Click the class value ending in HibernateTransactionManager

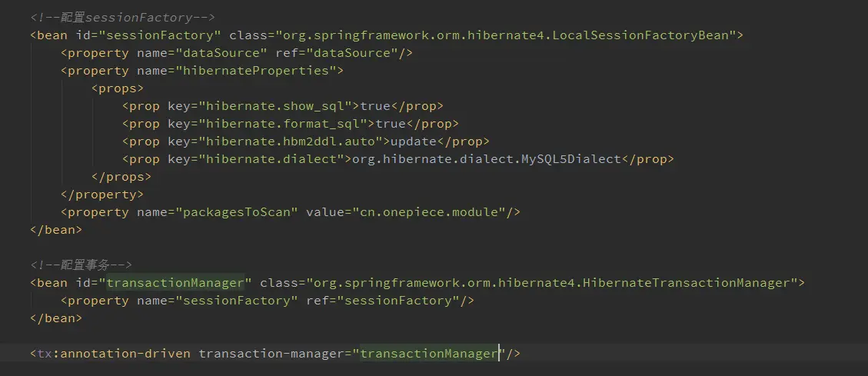coord(552,283)
